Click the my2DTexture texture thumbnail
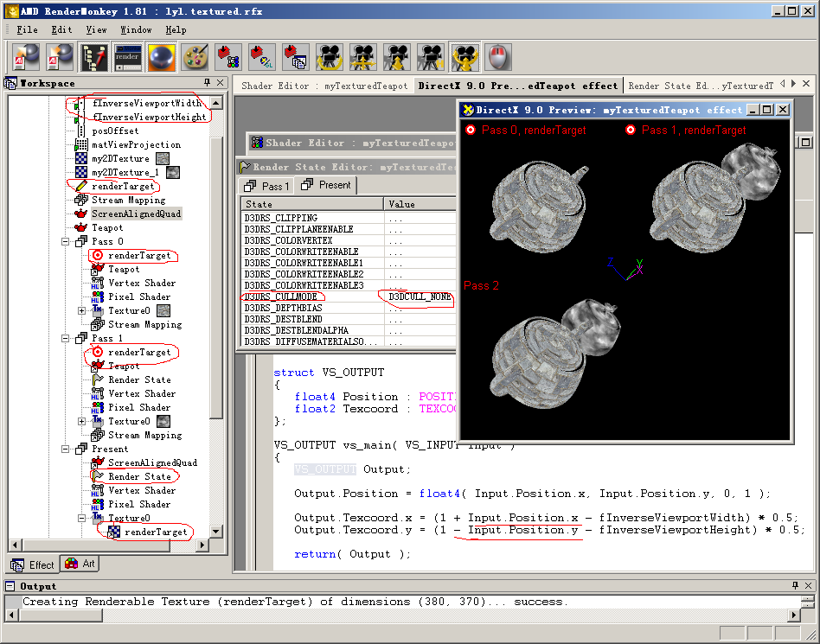Image resolution: width=820 pixels, height=644 pixels. click(x=163, y=158)
